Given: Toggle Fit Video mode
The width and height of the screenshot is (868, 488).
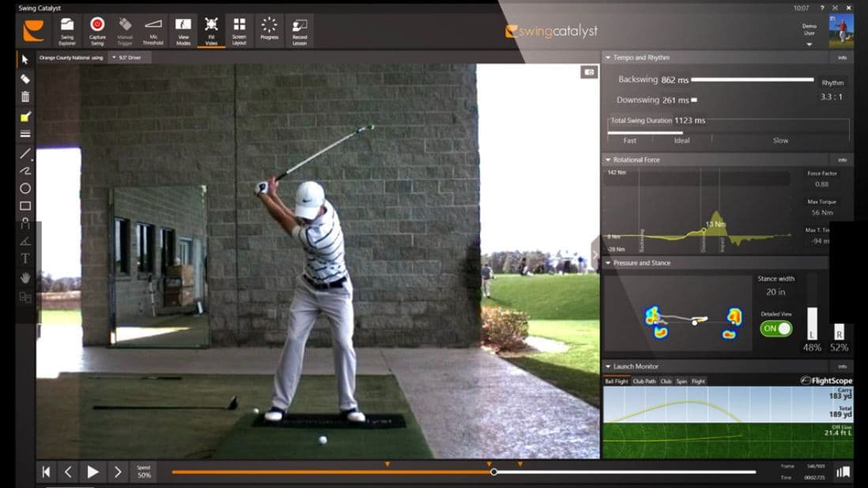Looking at the screenshot, I should [211, 30].
